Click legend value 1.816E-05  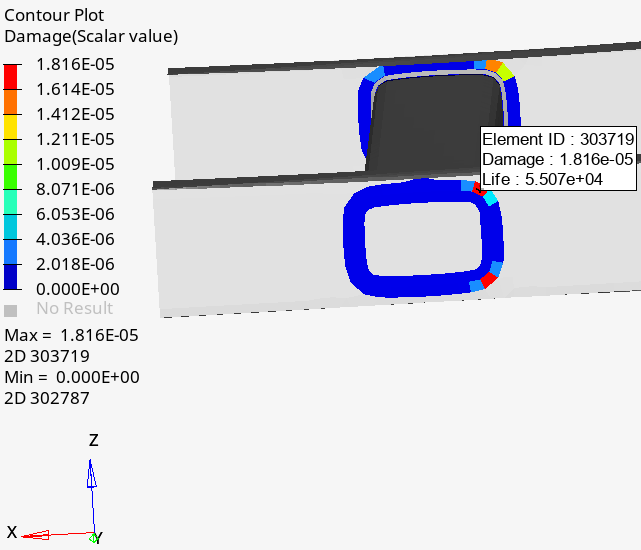click(75, 65)
